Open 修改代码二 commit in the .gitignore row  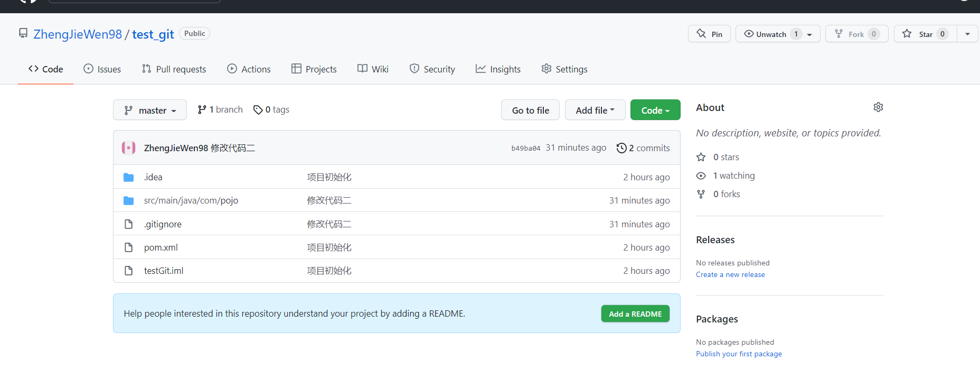[329, 224]
